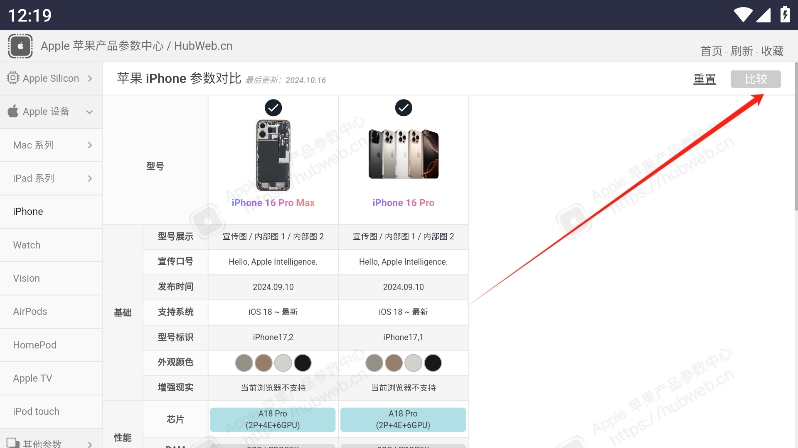Pick the desert titanium swatch of iPhone17,2
Image resolution: width=798 pixels, height=448 pixels.
click(263, 363)
